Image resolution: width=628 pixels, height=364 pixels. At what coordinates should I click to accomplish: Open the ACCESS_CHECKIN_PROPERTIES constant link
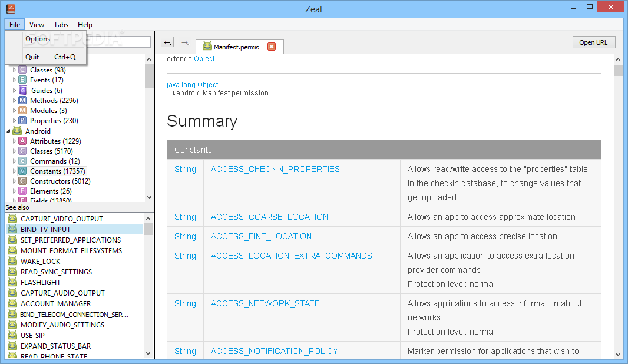[275, 169]
